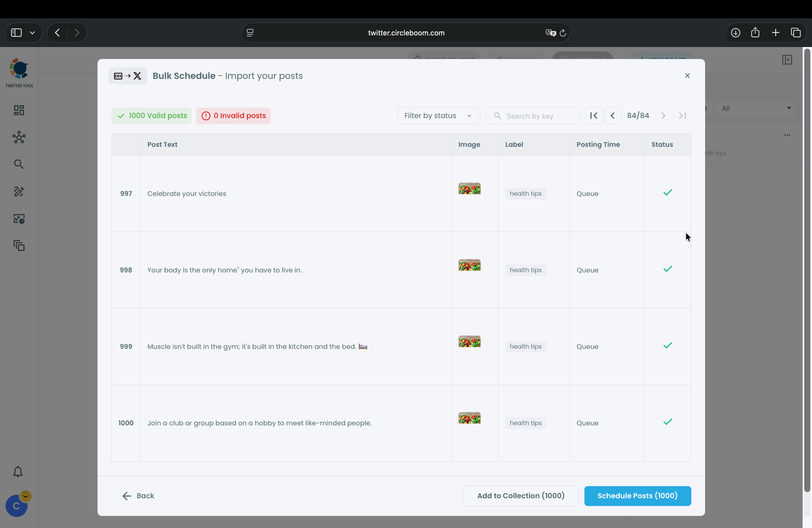Click the Circleboom profile avatar
Screen dimensions: 812x528
pos(16,505)
